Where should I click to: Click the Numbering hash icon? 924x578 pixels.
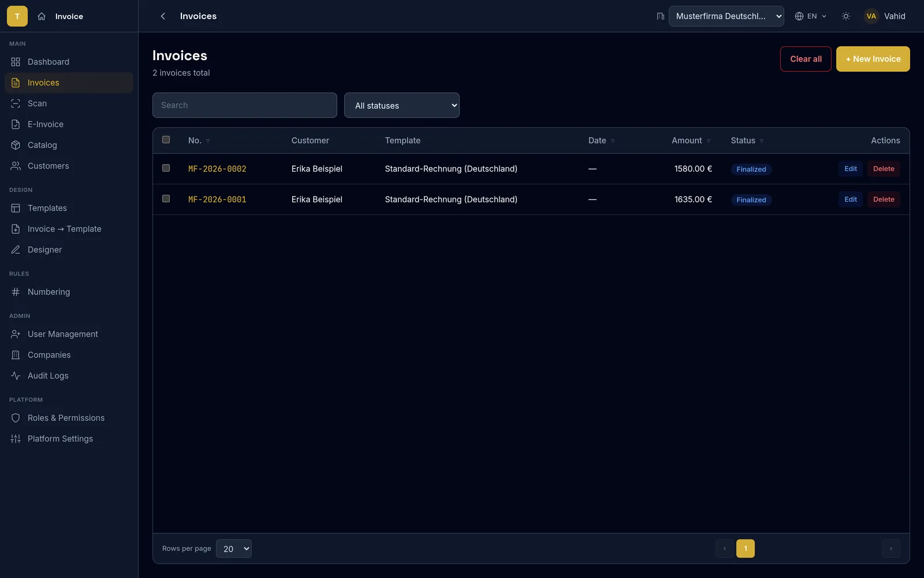coord(16,292)
